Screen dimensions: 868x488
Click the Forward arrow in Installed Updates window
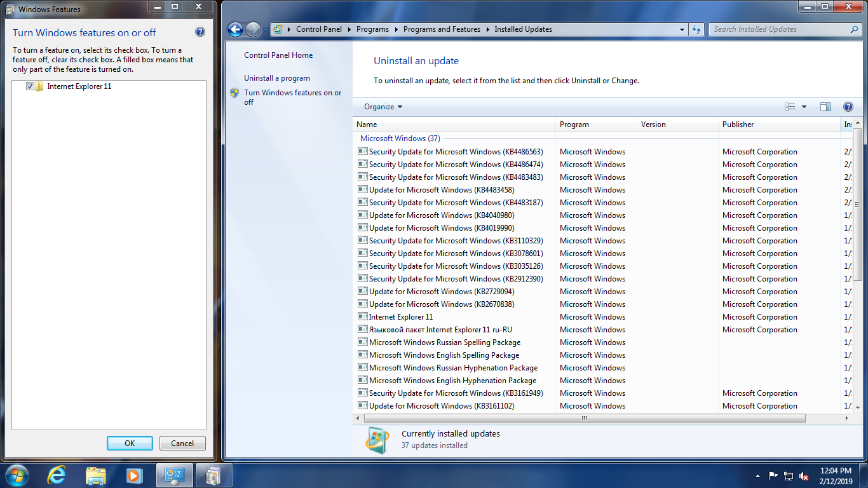[253, 29]
